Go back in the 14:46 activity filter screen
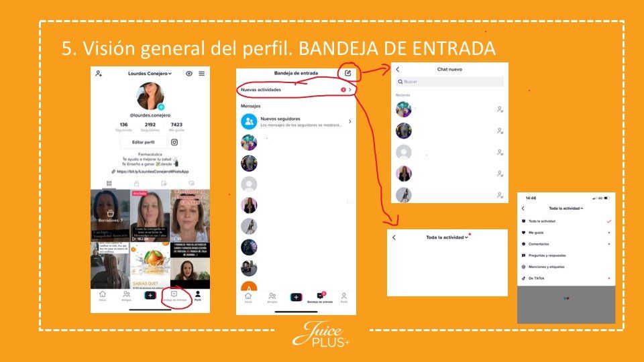 (x=523, y=208)
